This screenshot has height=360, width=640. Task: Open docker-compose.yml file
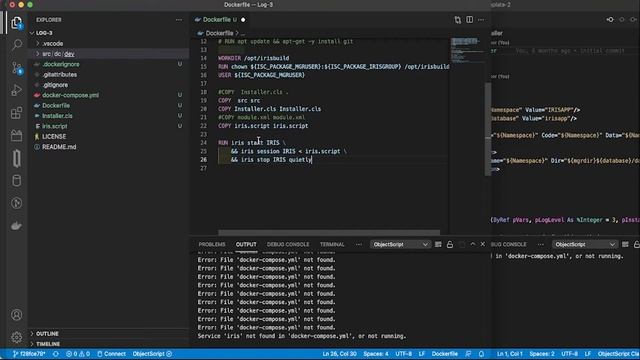(x=70, y=95)
